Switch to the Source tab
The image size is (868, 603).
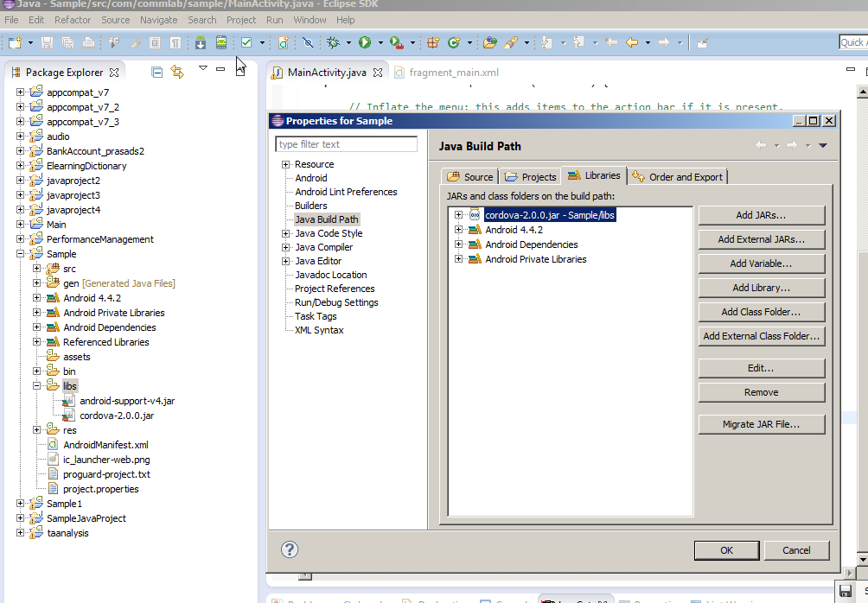(470, 177)
